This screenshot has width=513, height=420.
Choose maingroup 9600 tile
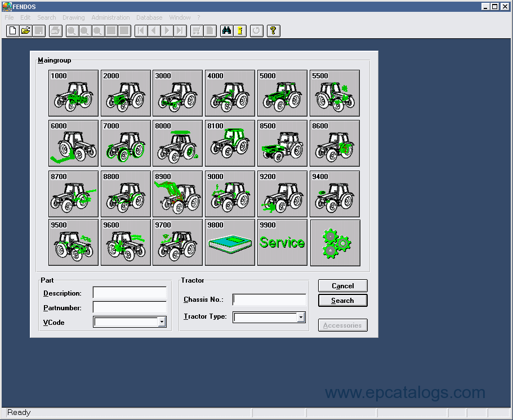pyautogui.click(x=126, y=243)
